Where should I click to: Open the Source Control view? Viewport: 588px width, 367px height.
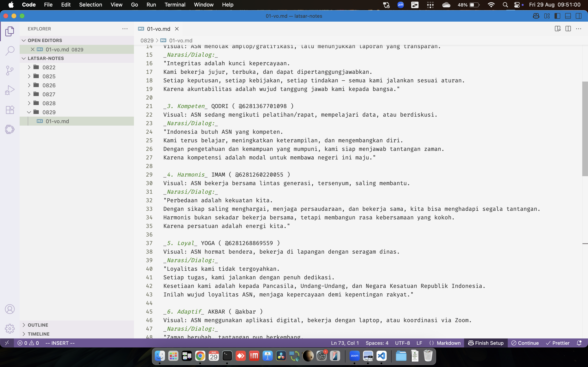point(10,70)
